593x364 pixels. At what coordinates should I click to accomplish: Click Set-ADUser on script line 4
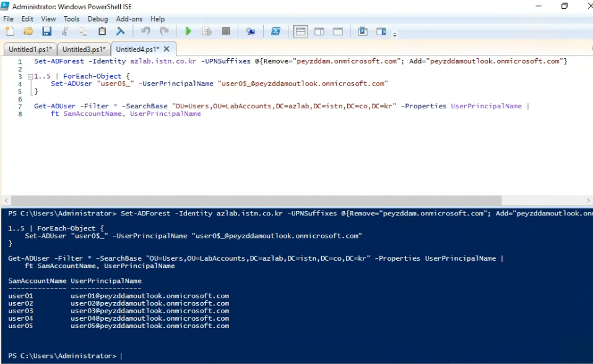click(x=71, y=84)
